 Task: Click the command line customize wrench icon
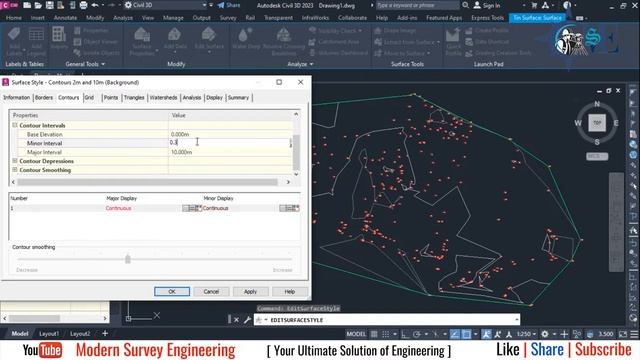[247, 320]
